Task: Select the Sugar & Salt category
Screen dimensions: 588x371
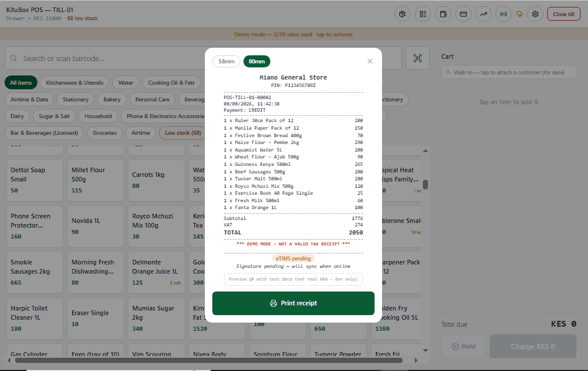Action: 54,116
